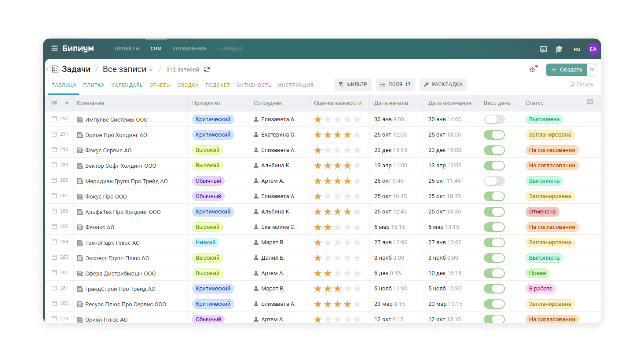Open the ФИЛЬТР button
The width and height of the screenshot is (644, 362).
click(352, 84)
